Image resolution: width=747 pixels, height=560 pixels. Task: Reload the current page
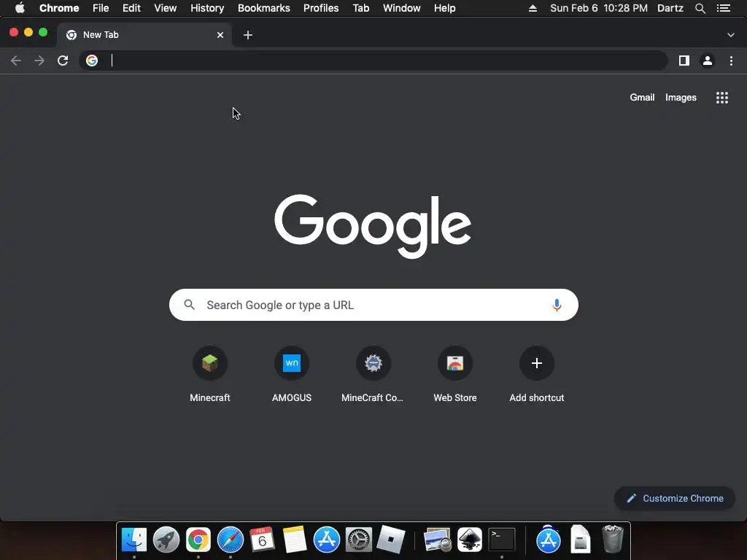(63, 61)
